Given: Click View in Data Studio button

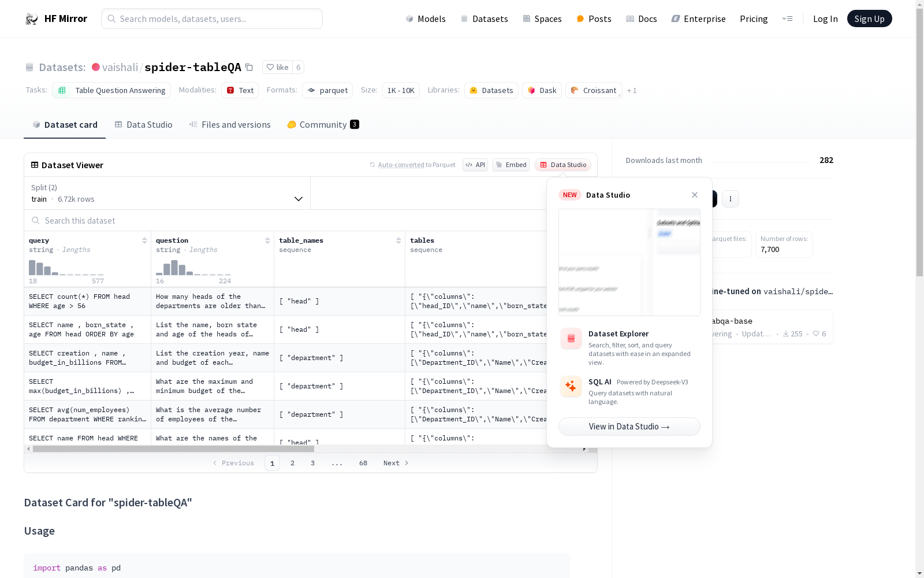Looking at the screenshot, I should click(x=629, y=427).
